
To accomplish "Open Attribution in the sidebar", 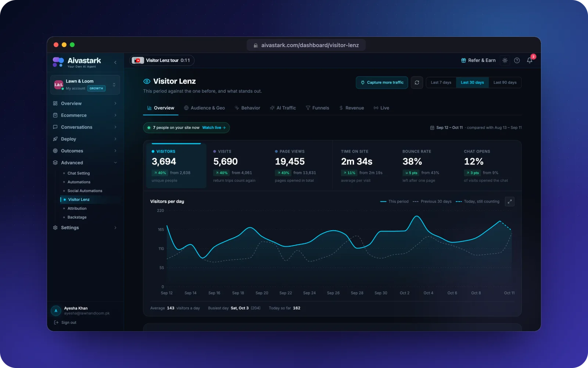I will [x=77, y=208].
